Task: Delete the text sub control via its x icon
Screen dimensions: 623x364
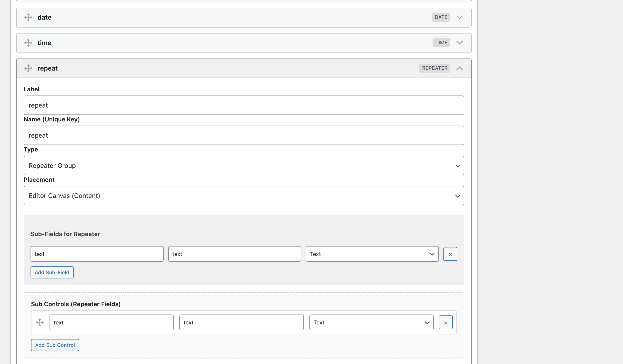Action: coord(445,322)
